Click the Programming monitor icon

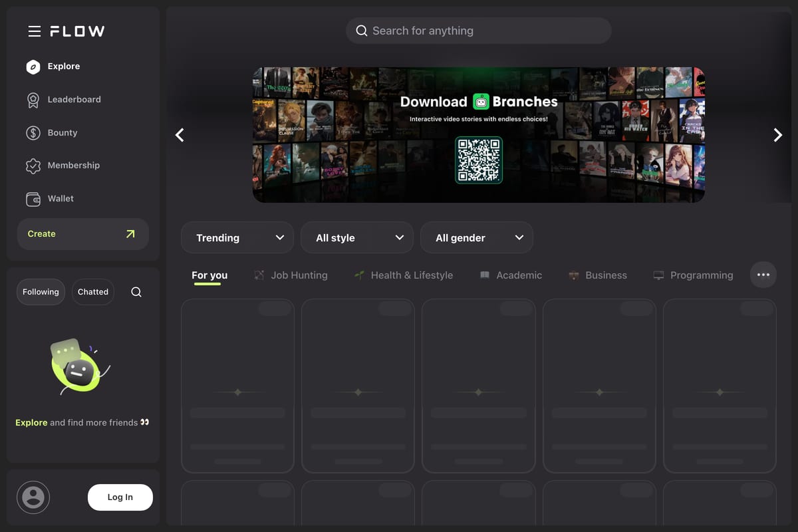[x=658, y=275]
